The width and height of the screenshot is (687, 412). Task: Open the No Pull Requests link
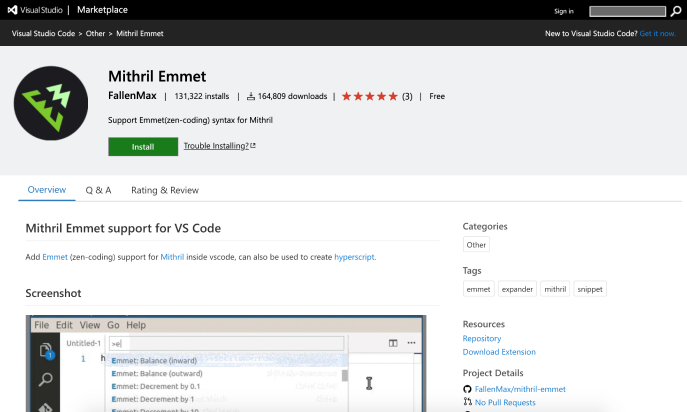point(505,402)
